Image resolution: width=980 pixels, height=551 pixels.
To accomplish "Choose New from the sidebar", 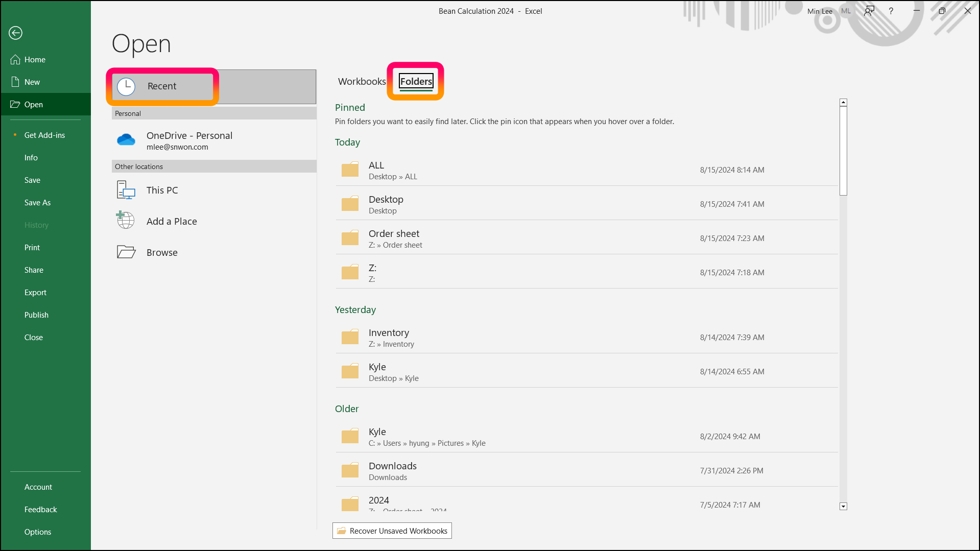I will [x=46, y=82].
